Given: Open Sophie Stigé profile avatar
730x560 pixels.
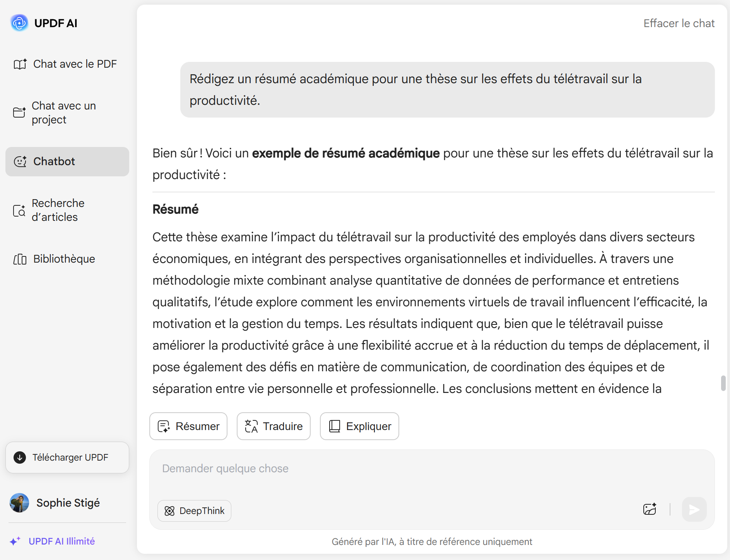Looking at the screenshot, I should coord(19,503).
